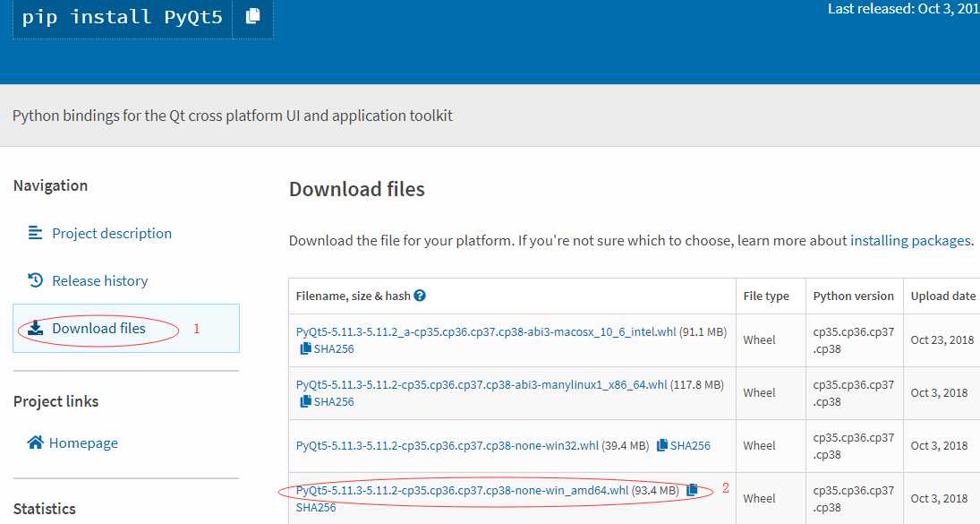Click the Python version column header

click(x=854, y=296)
